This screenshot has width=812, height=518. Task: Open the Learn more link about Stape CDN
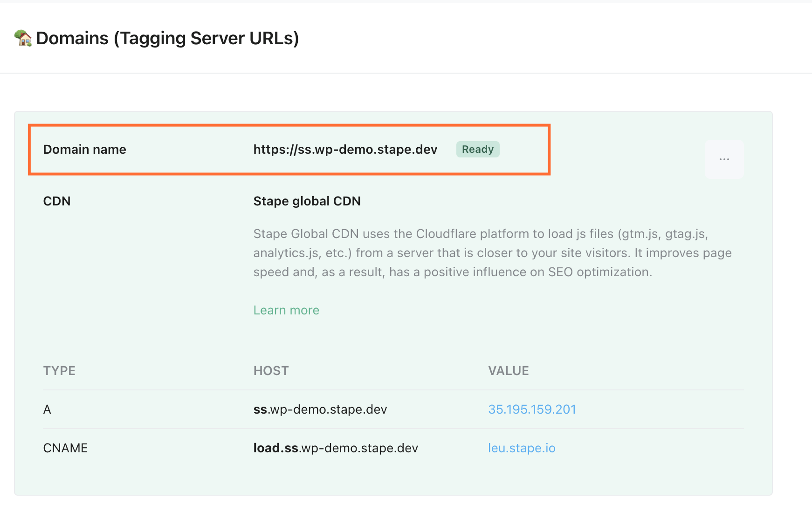(286, 310)
